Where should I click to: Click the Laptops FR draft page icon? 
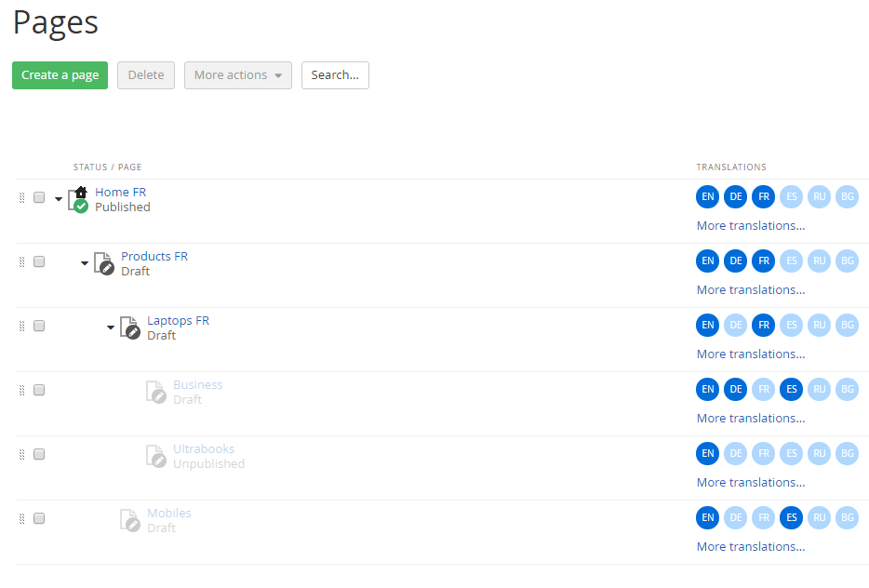coord(129,327)
